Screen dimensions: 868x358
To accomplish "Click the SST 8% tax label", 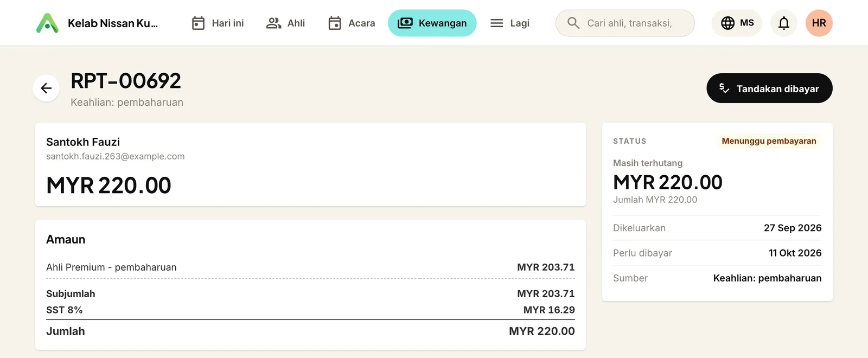I will (65, 310).
